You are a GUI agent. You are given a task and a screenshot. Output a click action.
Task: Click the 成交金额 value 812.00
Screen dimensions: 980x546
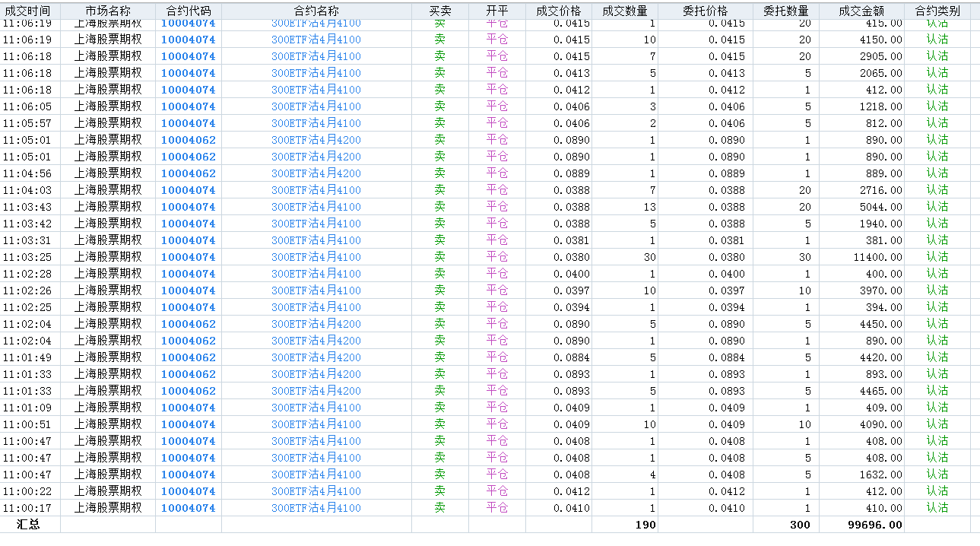[883, 123]
